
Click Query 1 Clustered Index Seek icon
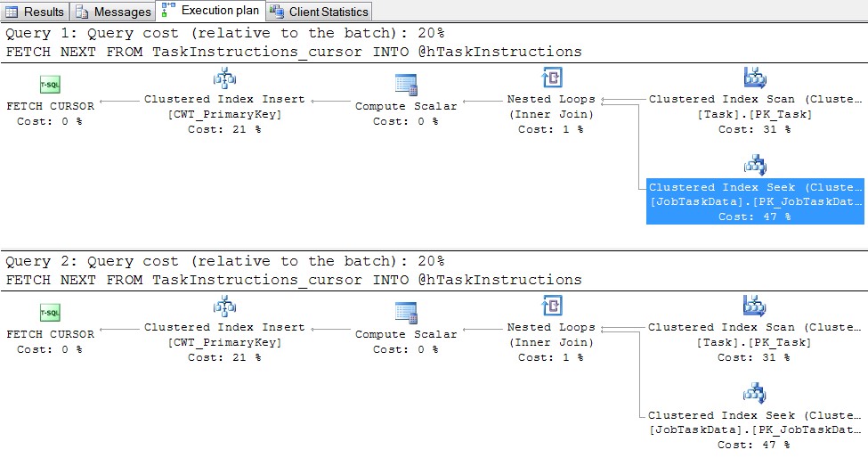[x=755, y=165]
